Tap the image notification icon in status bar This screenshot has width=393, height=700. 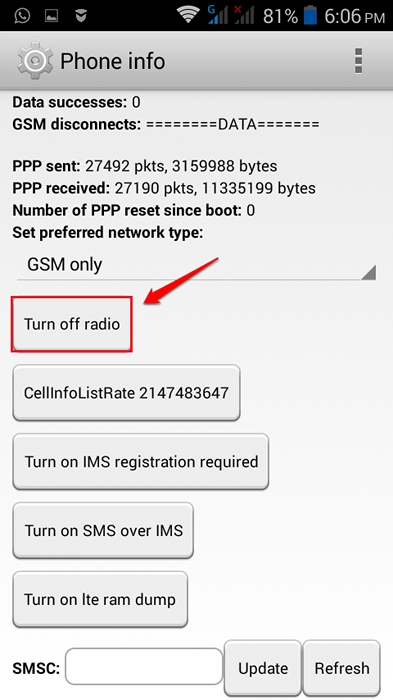52,16
